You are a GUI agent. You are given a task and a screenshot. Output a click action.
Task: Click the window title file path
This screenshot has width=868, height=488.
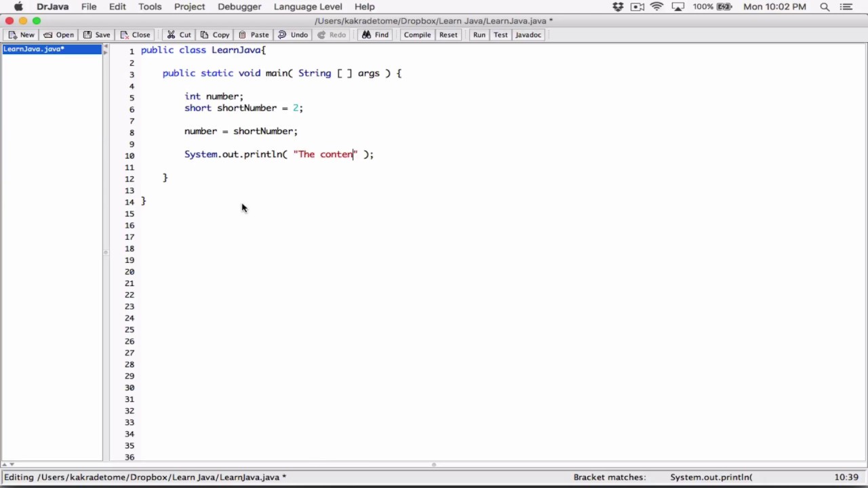(434, 21)
